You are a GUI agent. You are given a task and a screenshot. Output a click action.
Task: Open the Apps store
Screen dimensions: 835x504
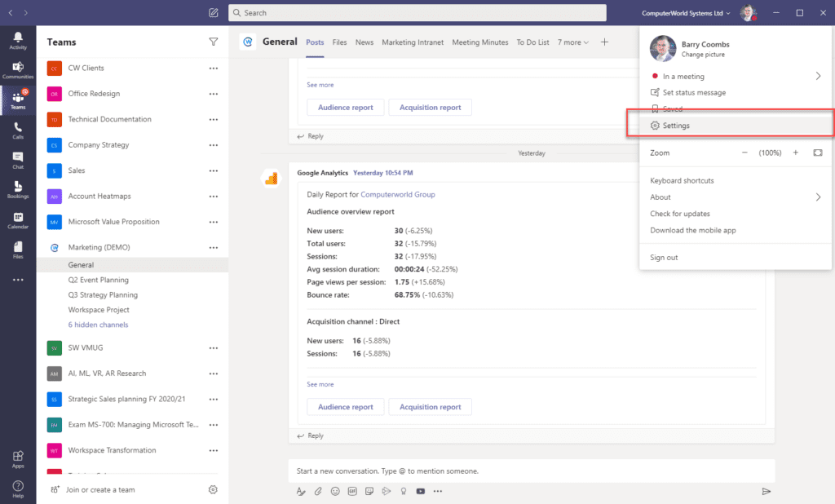coord(18,459)
